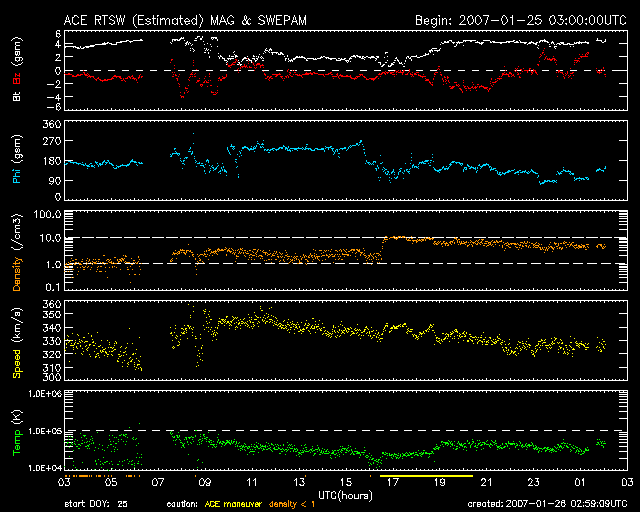Click the yellow "ACE maneuver" legend text

click(233, 504)
